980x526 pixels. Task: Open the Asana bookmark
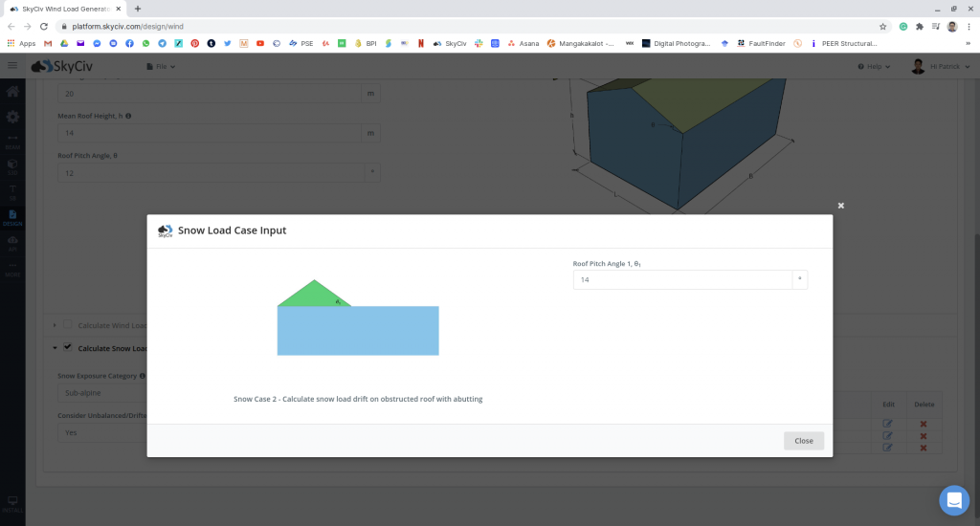tap(523, 43)
